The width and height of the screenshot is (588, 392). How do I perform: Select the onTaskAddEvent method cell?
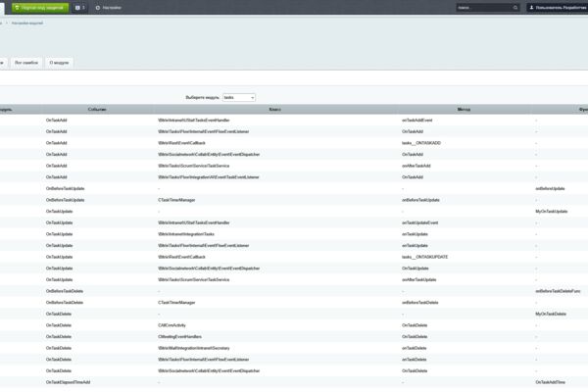416,121
